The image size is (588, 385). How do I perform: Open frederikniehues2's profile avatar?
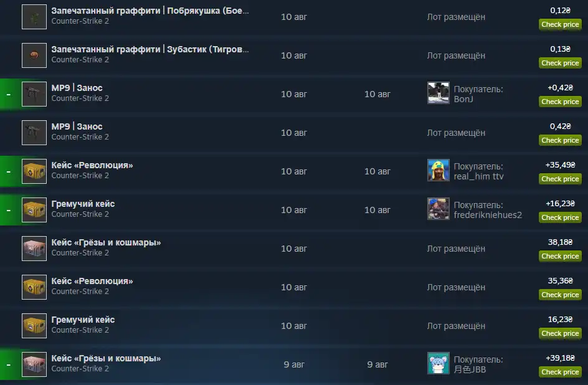pos(439,209)
